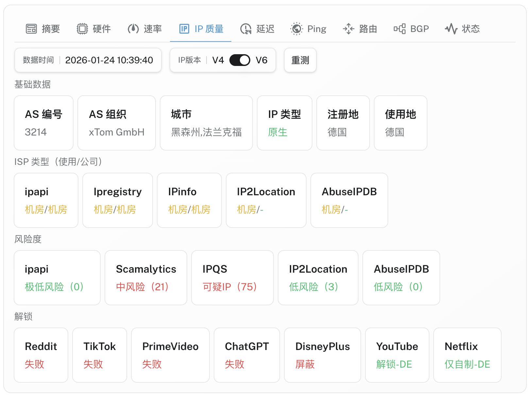Click the 硬件 hardware chip icon
Image resolution: width=532 pixels, height=399 pixels.
pyautogui.click(x=82, y=29)
